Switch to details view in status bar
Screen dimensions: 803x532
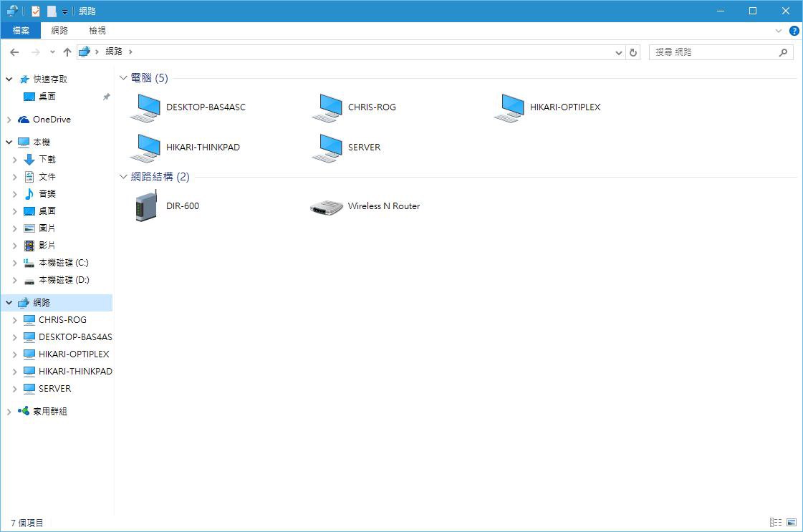coord(776,523)
